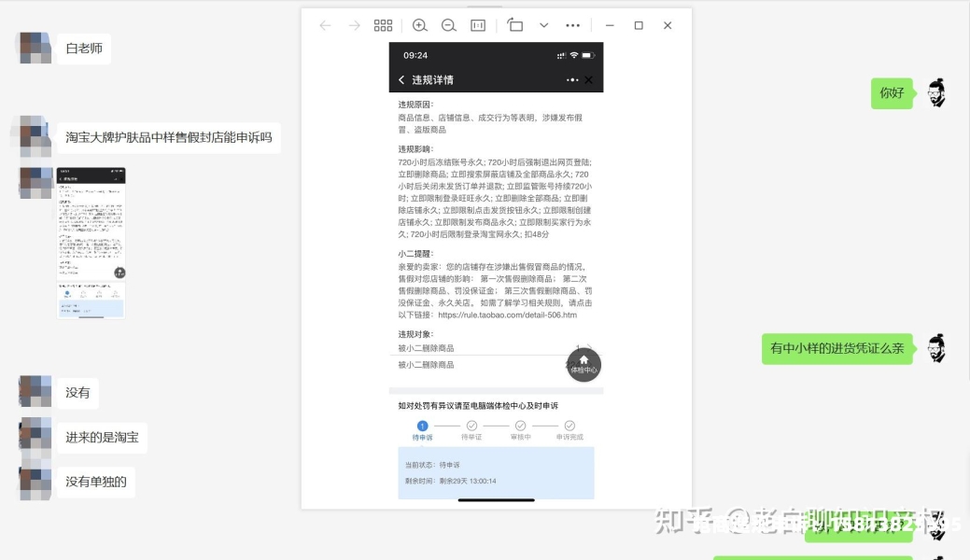Viewport: 970px width, 560px height.
Task: Click the 剩余时间 countdown text
Action: 450,481
